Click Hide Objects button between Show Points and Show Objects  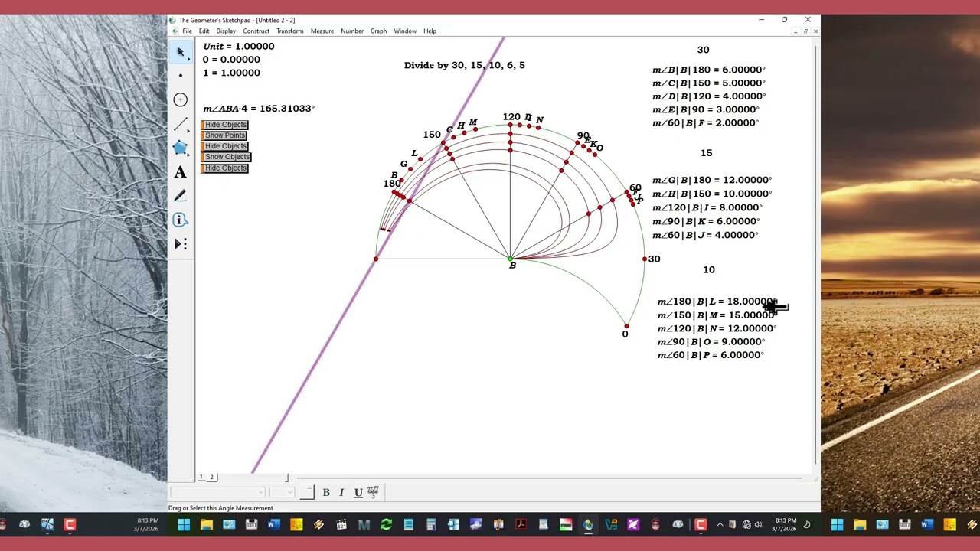point(225,146)
